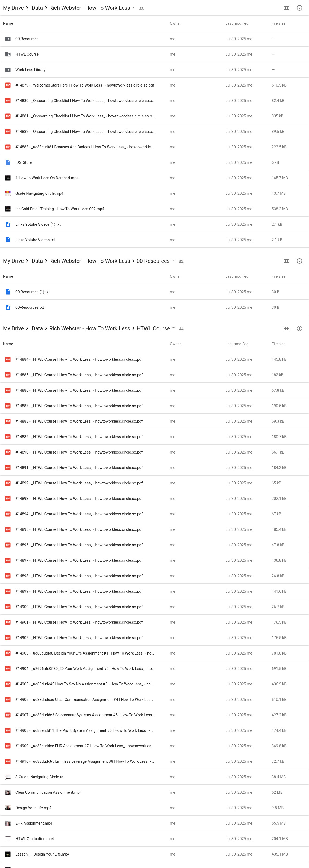Select file icon for 00-Resources.txt
Screen dimensions: 309x868
(x=8, y=307)
